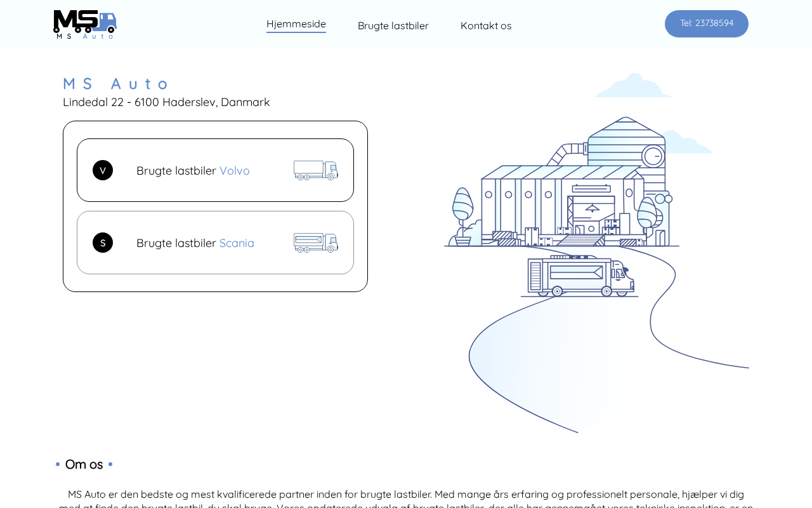Go to Brugte lastbiler page
812x508 pixels.
[393, 25]
